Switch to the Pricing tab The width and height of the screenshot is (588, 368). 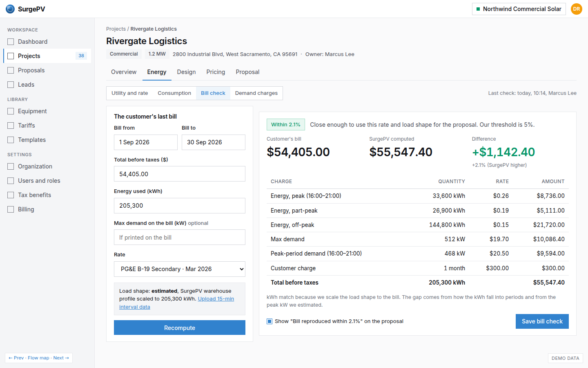coord(216,72)
